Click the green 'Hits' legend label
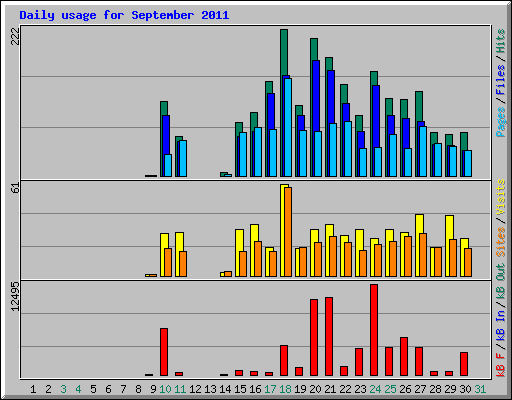512x400 pixels. [x=500, y=41]
